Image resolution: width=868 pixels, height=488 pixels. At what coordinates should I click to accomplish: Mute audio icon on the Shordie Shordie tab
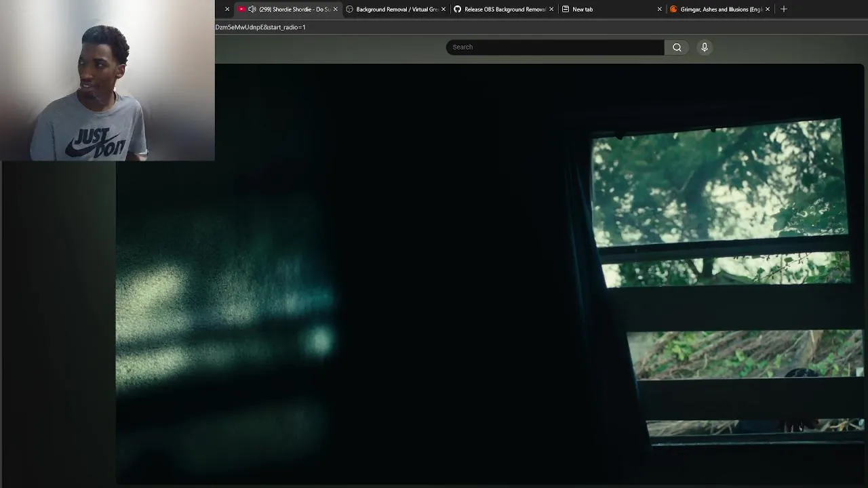click(252, 9)
